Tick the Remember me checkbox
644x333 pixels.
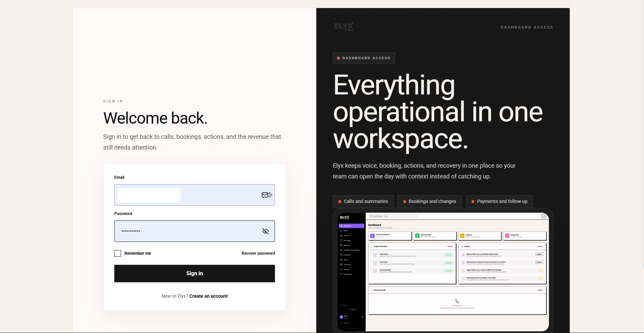coord(118,253)
